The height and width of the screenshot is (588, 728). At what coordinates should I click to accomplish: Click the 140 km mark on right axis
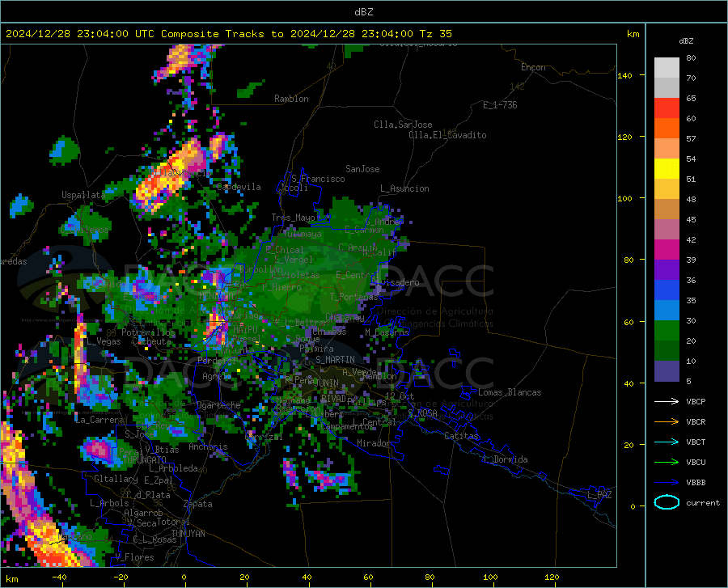coord(624,75)
